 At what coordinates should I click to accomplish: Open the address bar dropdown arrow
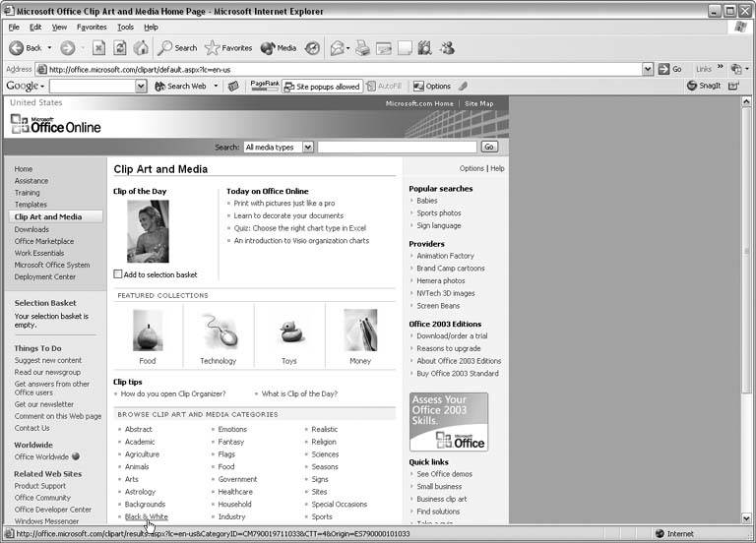648,69
